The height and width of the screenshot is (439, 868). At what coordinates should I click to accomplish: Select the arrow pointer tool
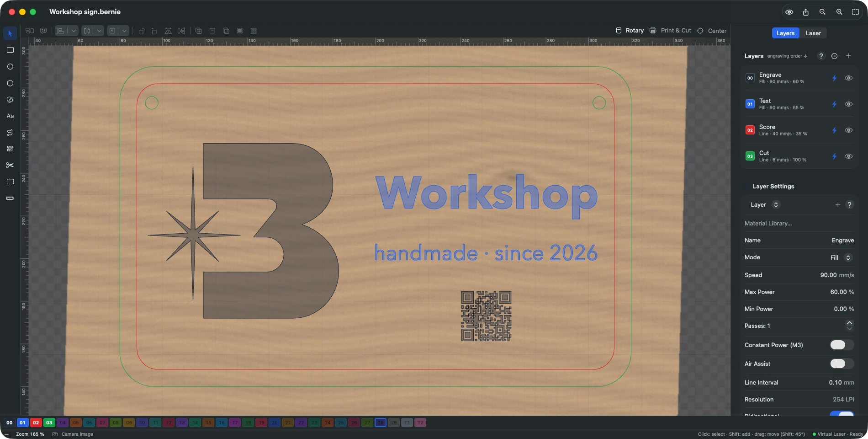point(10,33)
